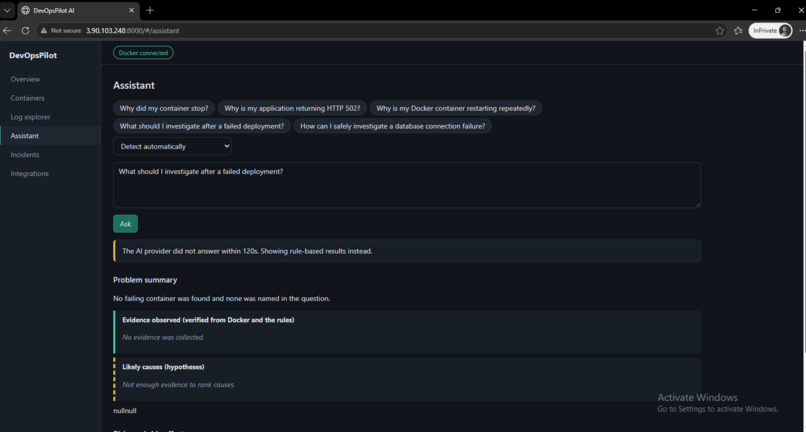Submit question with Ask button
The image size is (806, 432).
click(125, 224)
